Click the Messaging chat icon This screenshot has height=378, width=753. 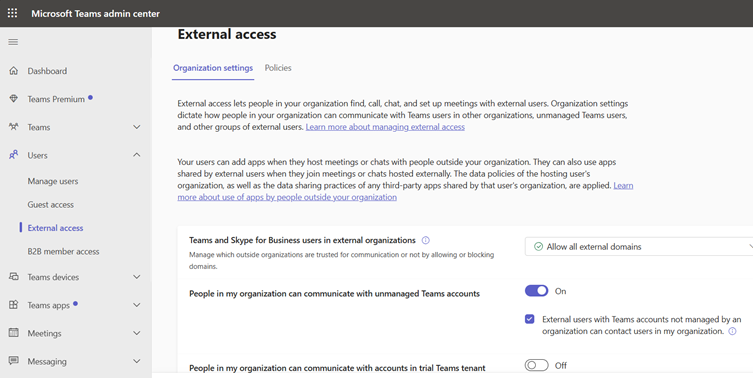pyautogui.click(x=13, y=361)
